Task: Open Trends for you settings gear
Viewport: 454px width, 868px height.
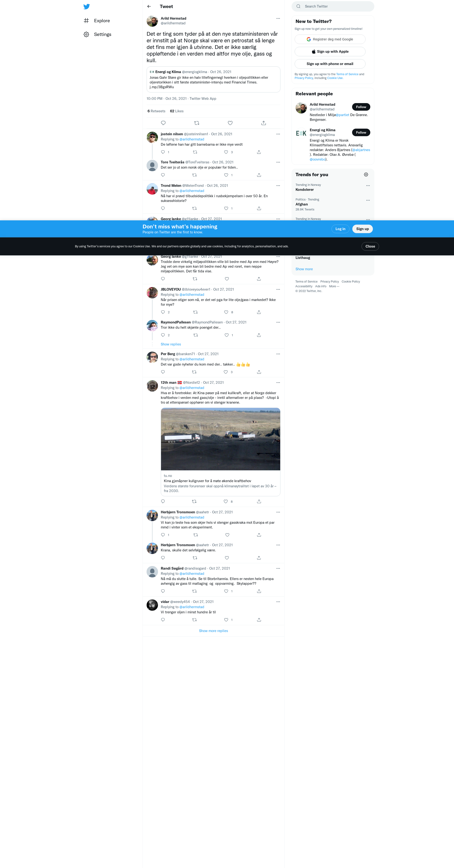Action: point(366,174)
